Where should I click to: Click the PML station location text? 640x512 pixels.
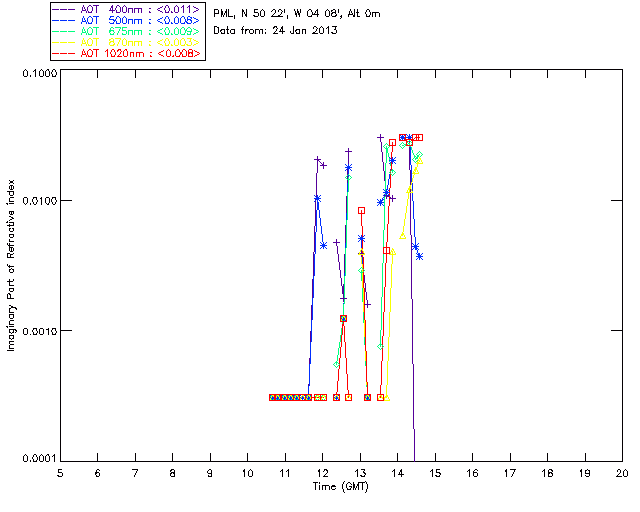(x=297, y=14)
